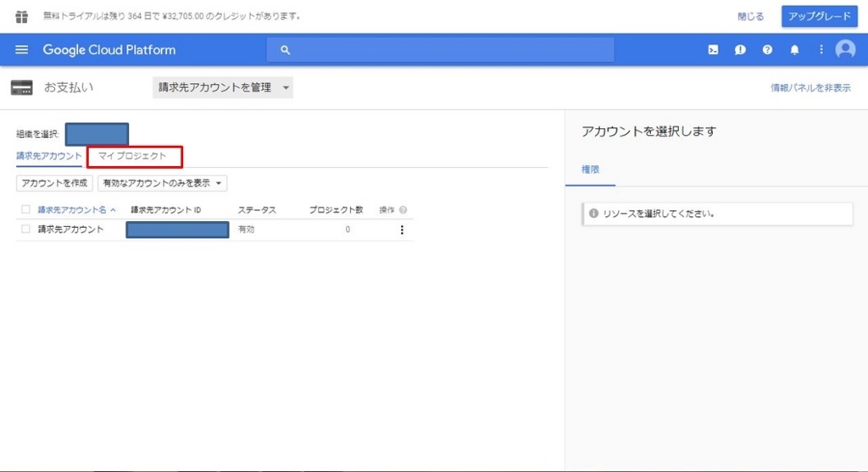
Task: Select 権限 tab in info panel
Action: click(x=590, y=169)
